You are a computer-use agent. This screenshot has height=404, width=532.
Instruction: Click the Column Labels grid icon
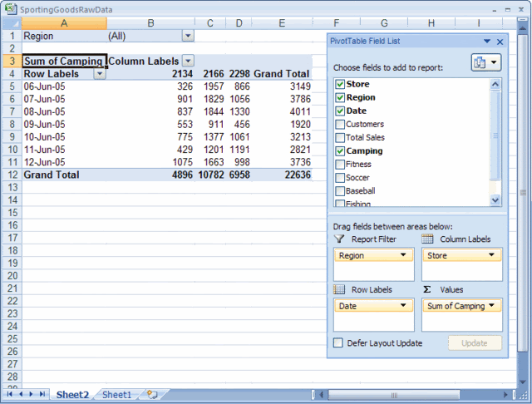pos(427,239)
